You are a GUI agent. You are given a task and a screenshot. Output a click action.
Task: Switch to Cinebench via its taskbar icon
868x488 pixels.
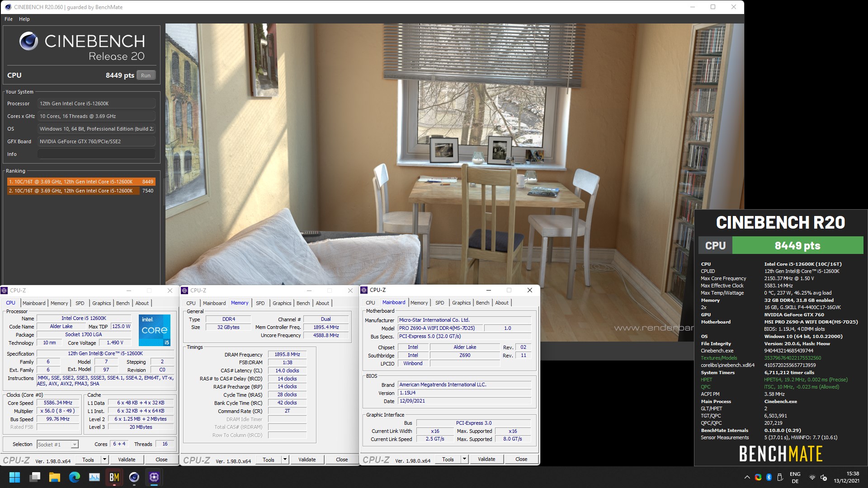(x=134, y=477)
